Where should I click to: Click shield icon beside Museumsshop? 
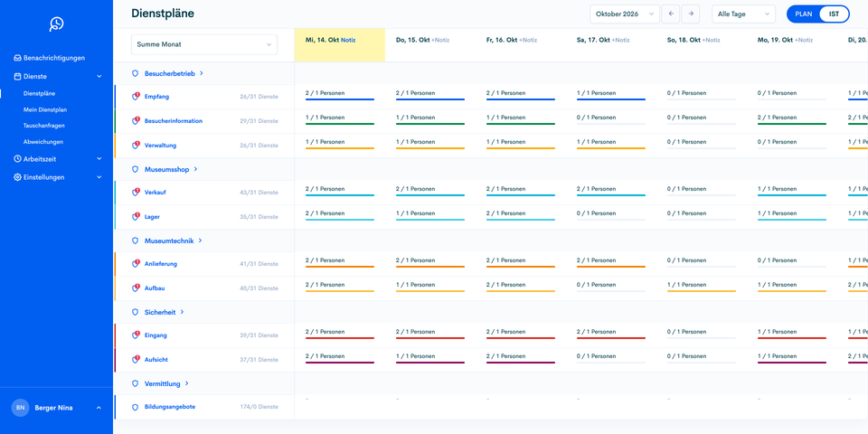[x=135, y=169]
